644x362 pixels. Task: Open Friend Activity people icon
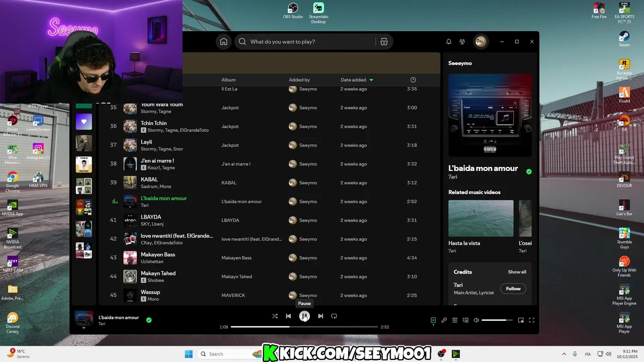pyautogui.click(x=462, y=42)
